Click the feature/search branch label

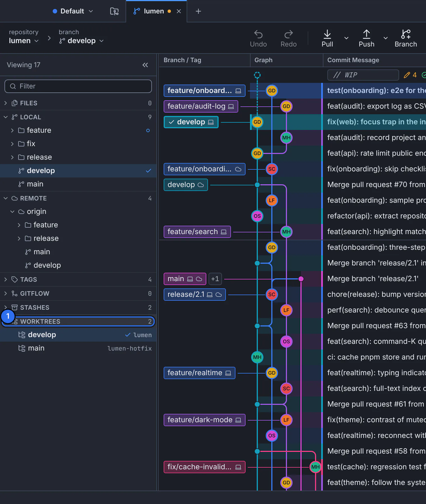tap(197, 232)
